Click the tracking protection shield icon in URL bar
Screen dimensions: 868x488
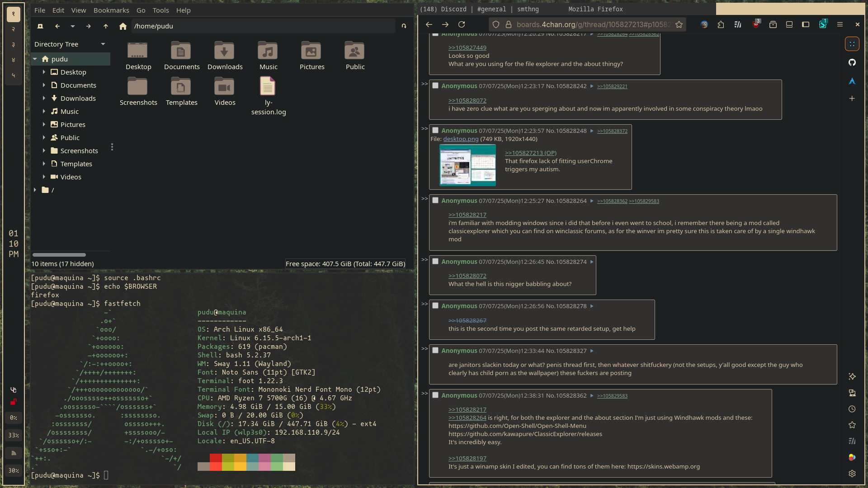click(496, 24)
